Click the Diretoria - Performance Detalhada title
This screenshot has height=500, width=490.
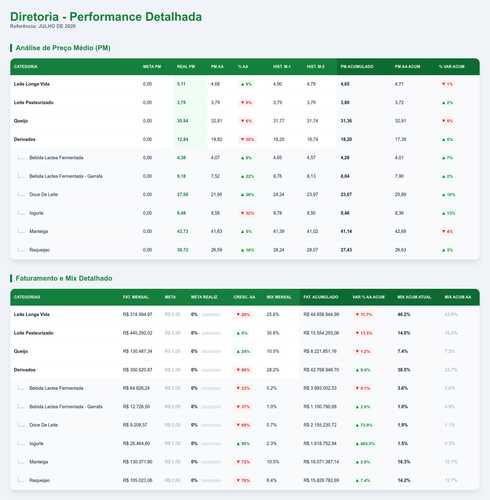pyautogui.click(x=106, y=17)
